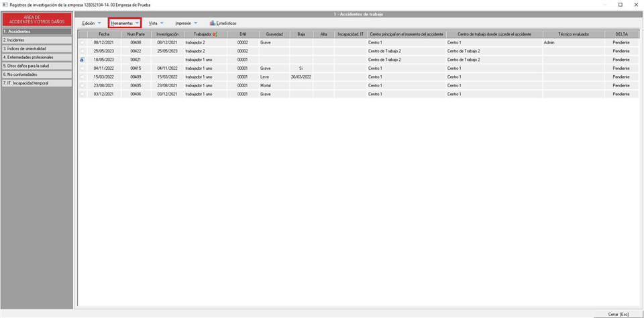Select row indicator for accident 04/11/2022
Screen dimensions: 644x318
click(x=82, y=68)
